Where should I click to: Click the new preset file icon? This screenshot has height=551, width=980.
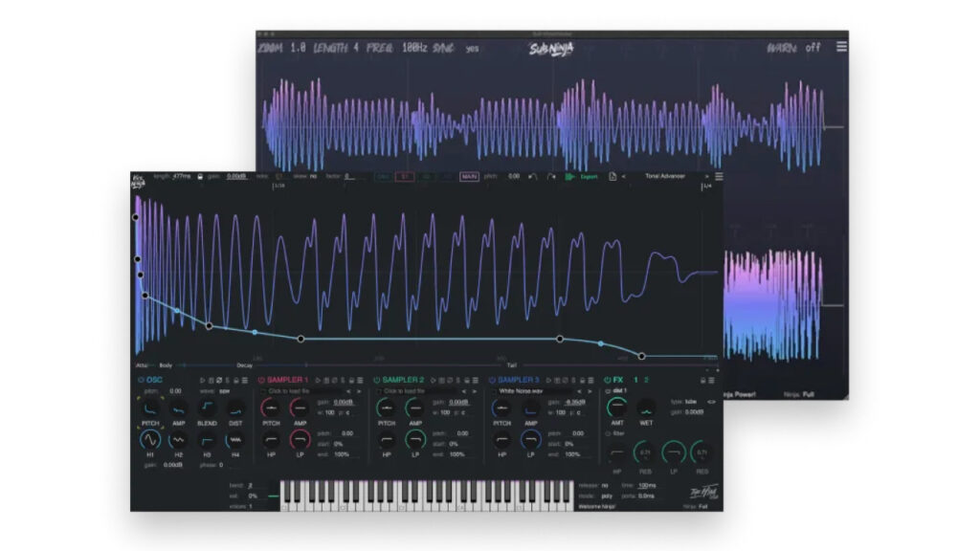tap(612, 177)
